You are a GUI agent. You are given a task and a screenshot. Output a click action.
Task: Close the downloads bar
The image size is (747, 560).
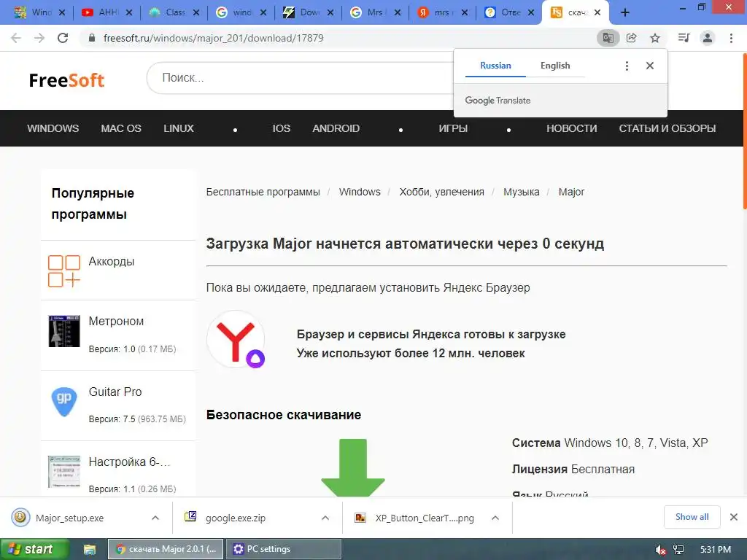(x=734, y=517)
